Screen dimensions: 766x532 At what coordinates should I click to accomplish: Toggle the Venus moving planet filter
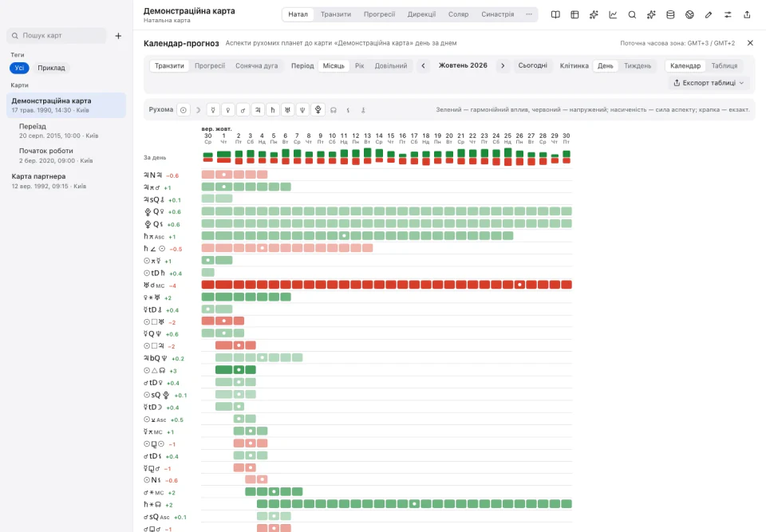(228, 110)
